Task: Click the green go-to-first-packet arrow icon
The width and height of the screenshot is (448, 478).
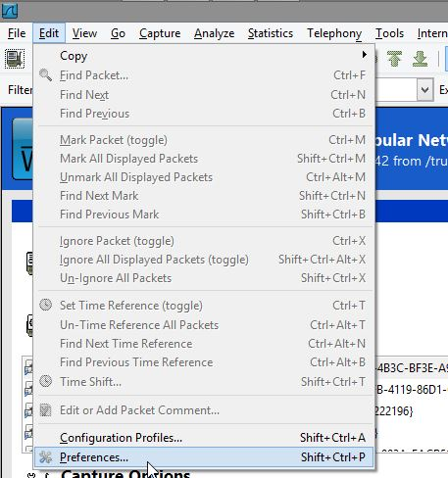Action: 394,59
